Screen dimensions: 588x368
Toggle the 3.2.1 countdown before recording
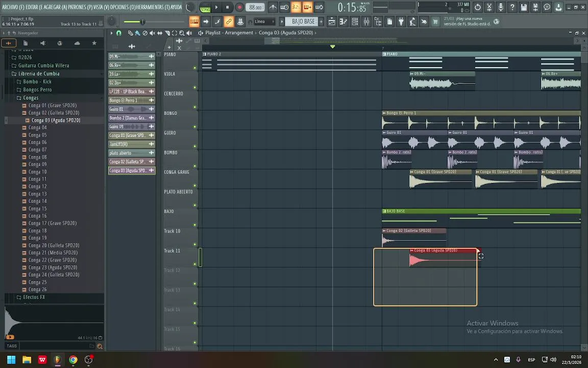(296, 7)
